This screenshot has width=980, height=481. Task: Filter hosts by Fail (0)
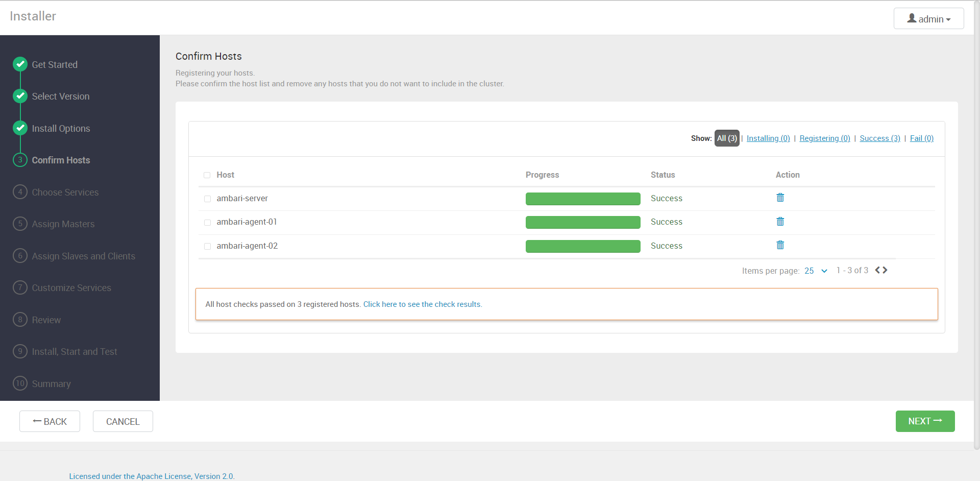pyautogui.click(x=922, y=138)
